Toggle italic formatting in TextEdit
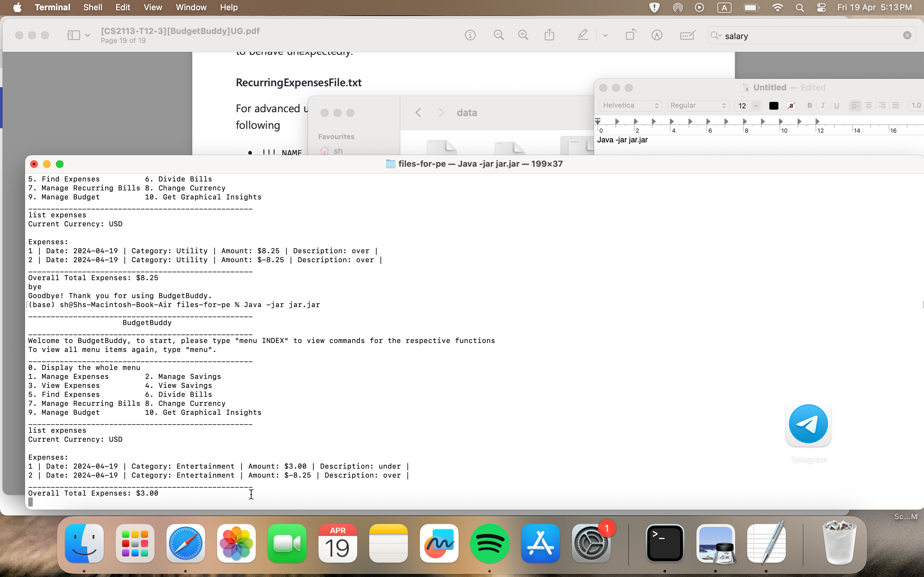Image resolution: width=924 pixels, height=577 pixels. tap(823, 106)
